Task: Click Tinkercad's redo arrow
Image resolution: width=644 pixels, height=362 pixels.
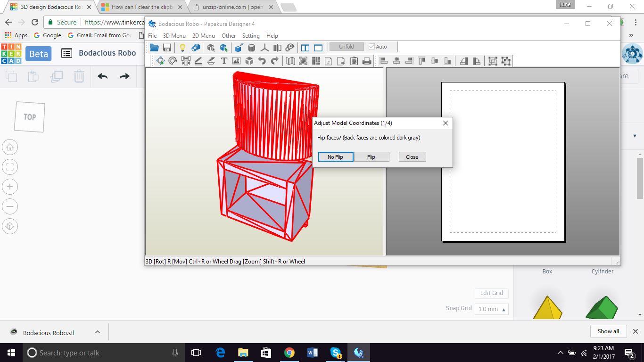Action: 124,76
